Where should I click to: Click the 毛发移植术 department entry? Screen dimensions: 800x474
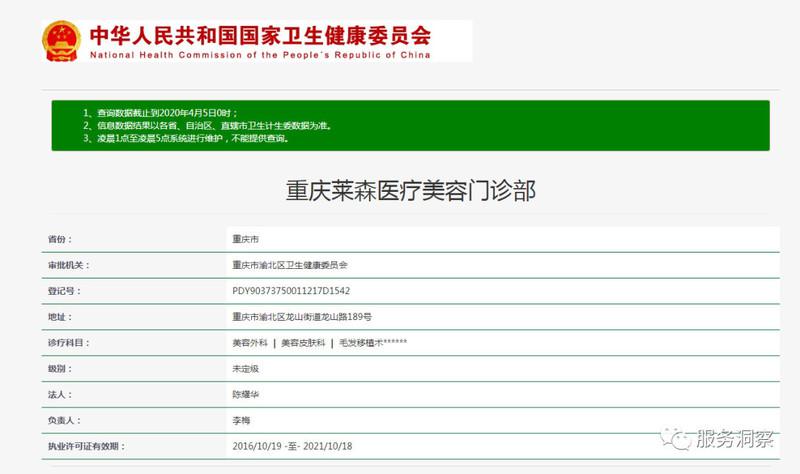pos(372,343)
